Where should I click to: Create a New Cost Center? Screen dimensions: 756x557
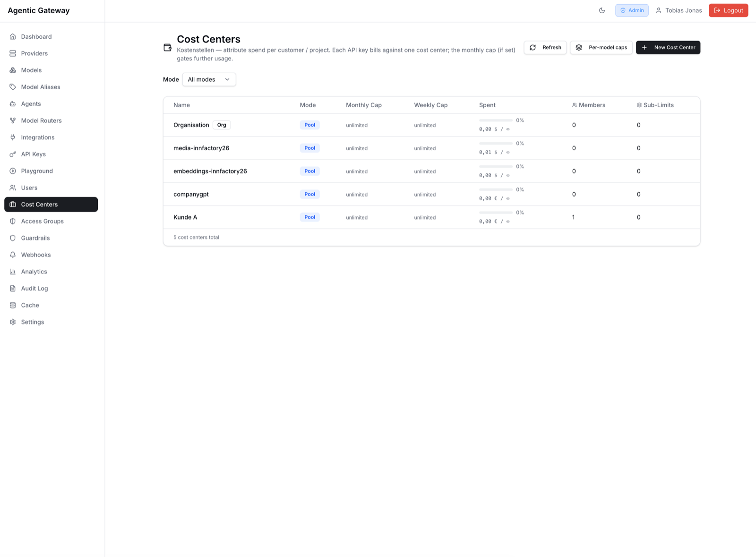(668, 47)
